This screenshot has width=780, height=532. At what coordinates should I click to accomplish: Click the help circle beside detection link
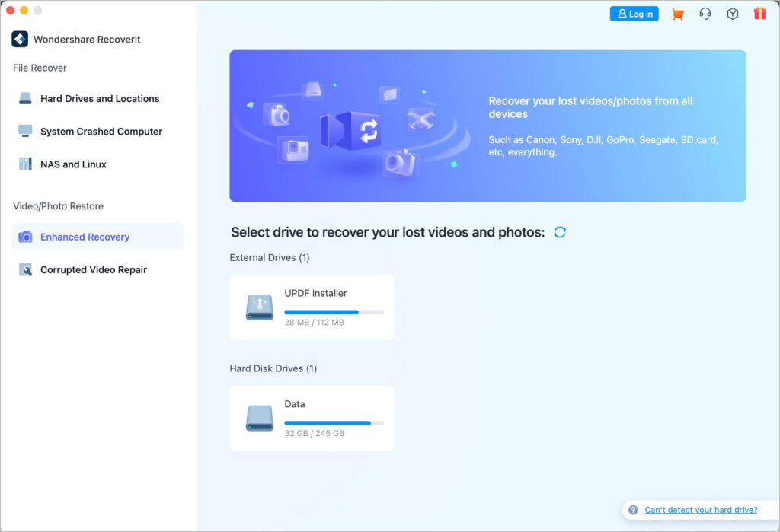click(632, 509)
